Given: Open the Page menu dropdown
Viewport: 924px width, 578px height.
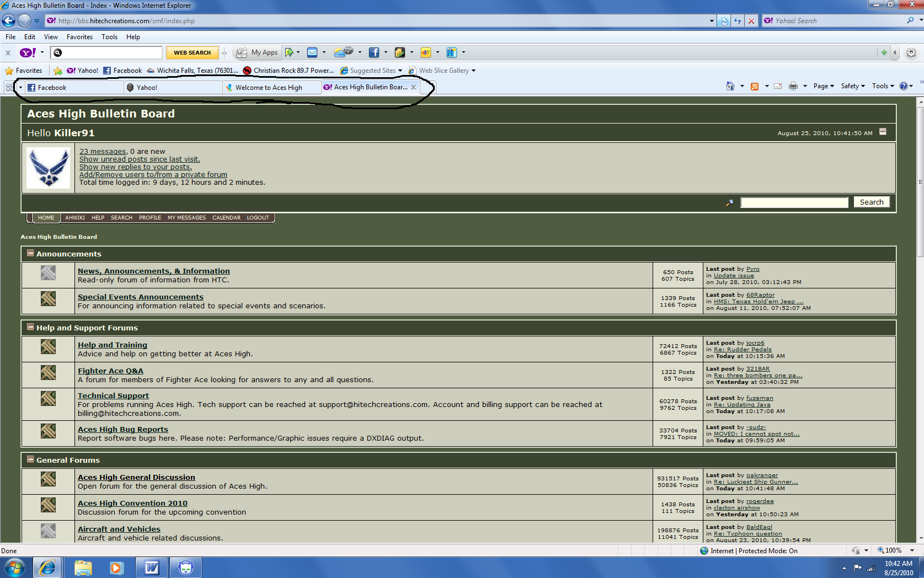Looking at the screenshot, I should point(824,86).
